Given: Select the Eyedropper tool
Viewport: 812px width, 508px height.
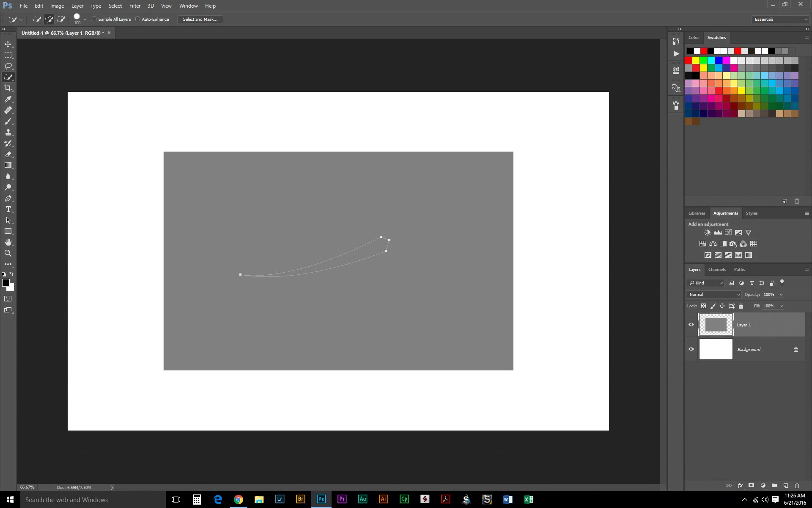Looking at the screenshot, I should [x=8, y=99].
